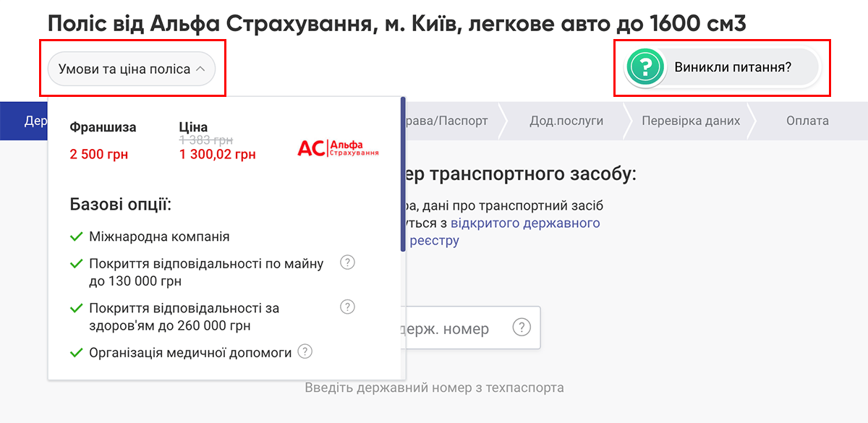Click the discounted price '1 300,02 грн'

click(x=217, y=154)
